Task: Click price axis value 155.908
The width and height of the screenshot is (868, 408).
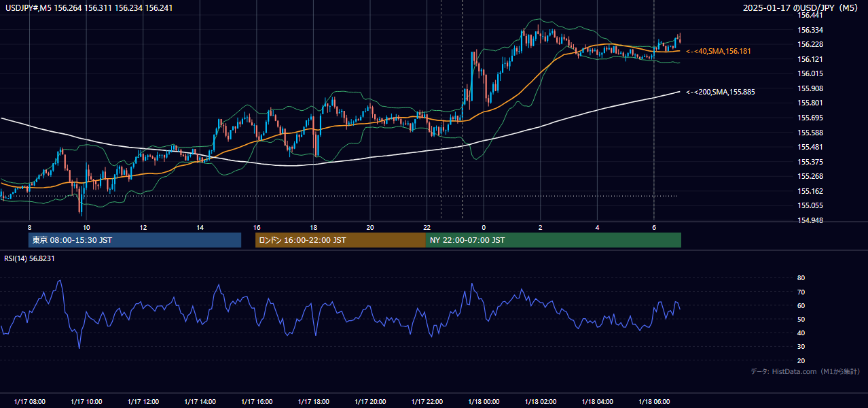Action: click(x=810, y=88)
